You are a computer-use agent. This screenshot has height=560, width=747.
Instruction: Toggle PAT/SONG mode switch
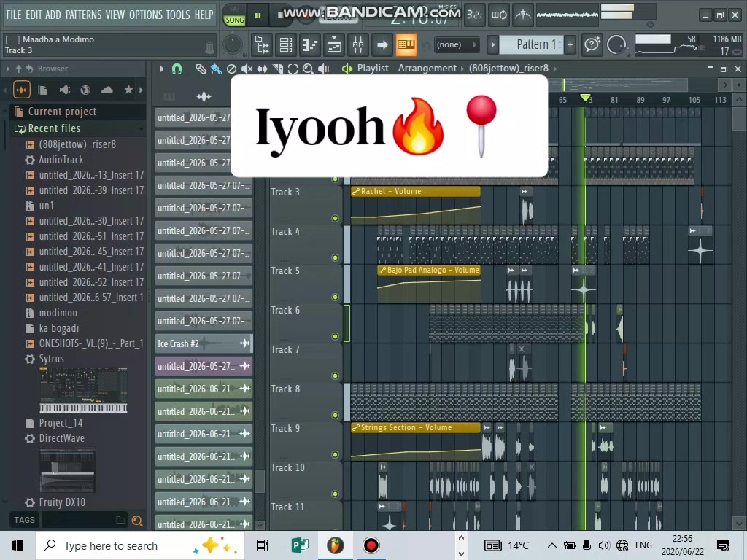pyautogui.click(x=235, y=15)
